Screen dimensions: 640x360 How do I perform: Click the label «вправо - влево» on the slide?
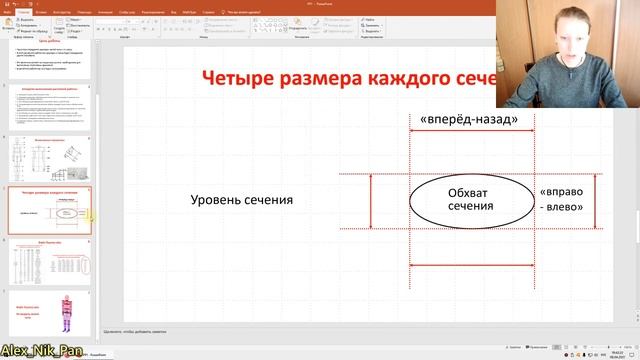(561, 199)
